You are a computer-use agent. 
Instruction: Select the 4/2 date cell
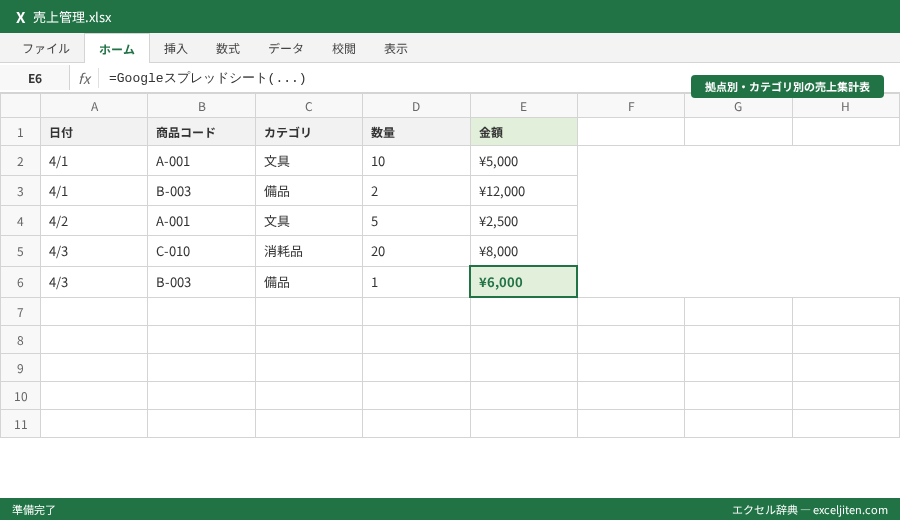tap(94, 221)
